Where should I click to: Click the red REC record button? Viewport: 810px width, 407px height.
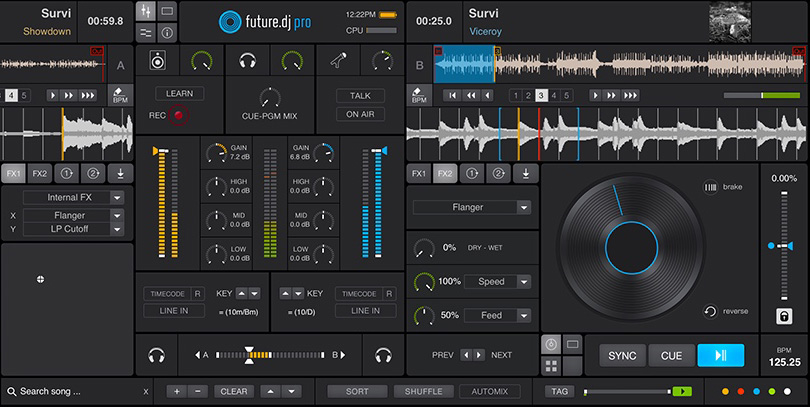[x=178, y=115]
